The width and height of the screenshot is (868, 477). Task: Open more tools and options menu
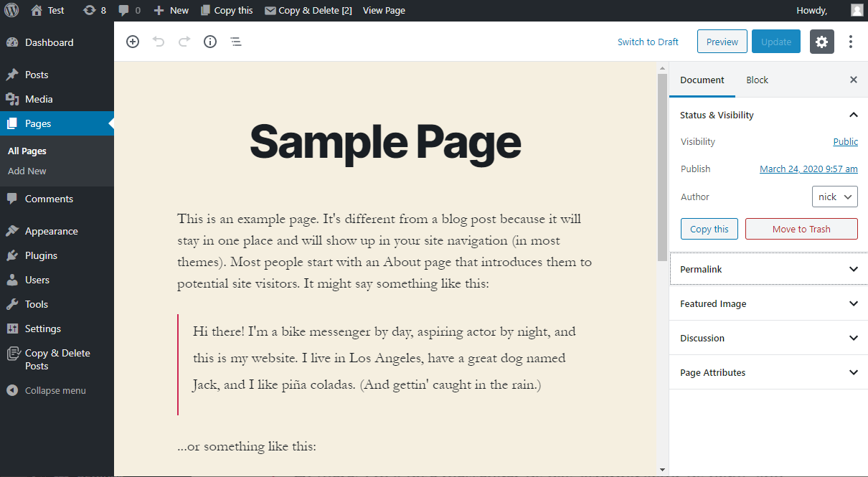(x=851, y=42)
